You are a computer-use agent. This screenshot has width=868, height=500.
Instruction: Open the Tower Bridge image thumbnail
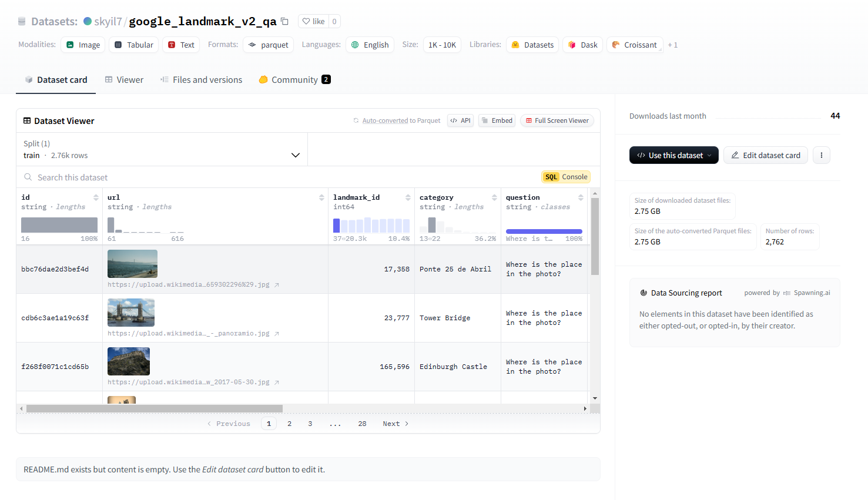pos(131,313)
